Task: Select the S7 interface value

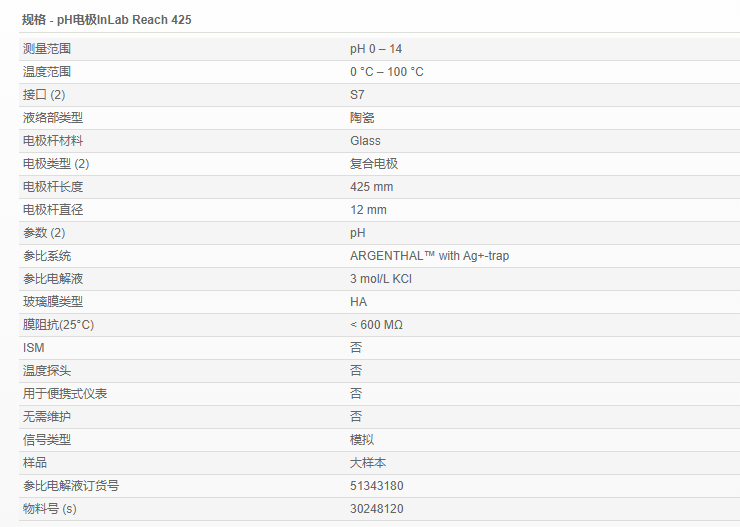Action: 357,95
